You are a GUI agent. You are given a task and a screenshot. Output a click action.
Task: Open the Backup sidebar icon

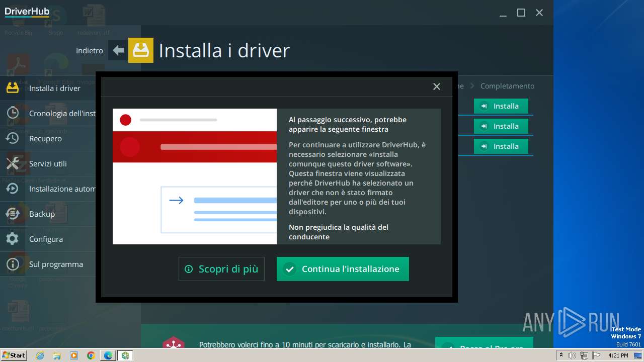(12, 214)
